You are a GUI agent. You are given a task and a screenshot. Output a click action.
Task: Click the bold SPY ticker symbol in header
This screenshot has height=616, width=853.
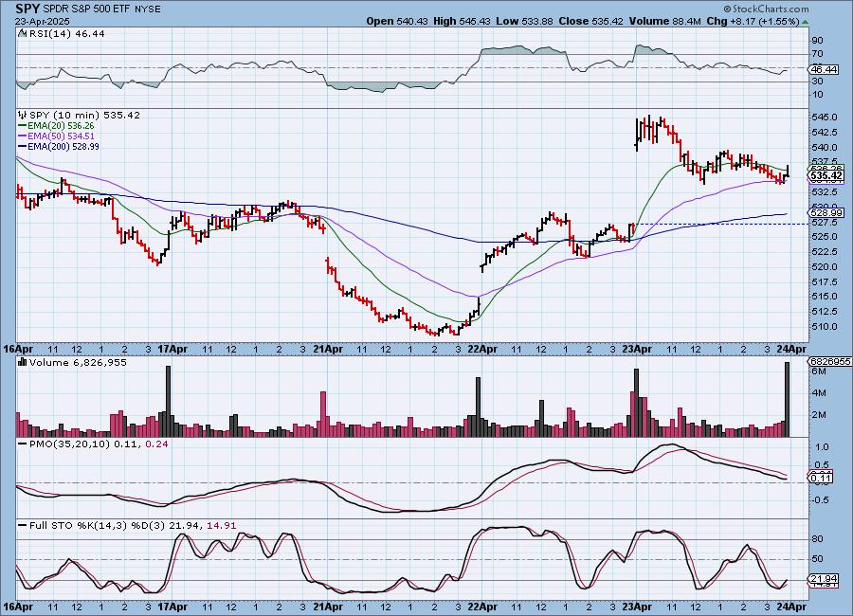27,9
